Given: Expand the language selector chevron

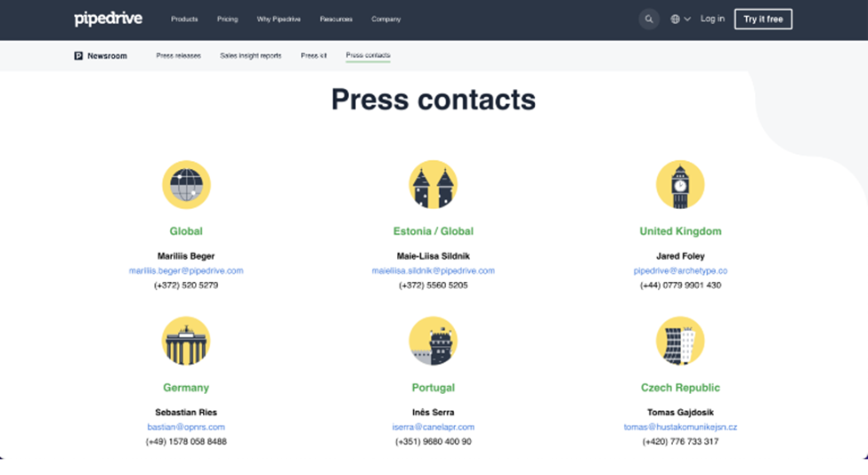Looking at the screenshot, I should pos(687,19).
